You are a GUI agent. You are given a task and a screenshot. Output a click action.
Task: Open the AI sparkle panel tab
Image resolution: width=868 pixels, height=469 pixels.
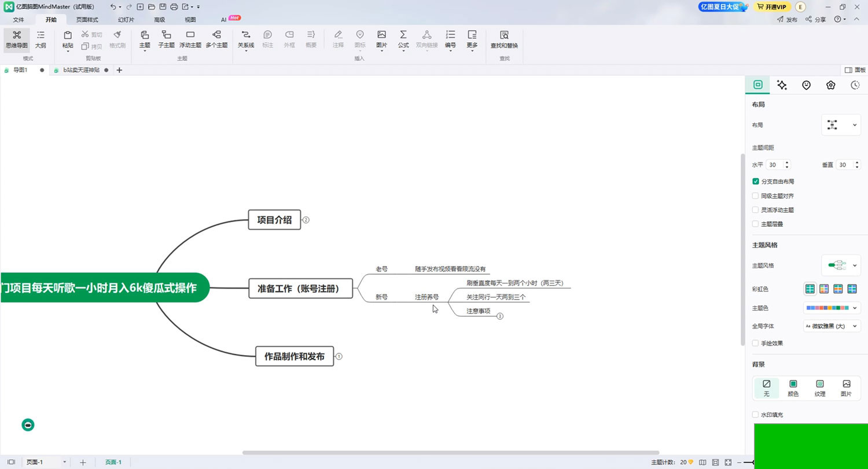(x=782, y=85)
